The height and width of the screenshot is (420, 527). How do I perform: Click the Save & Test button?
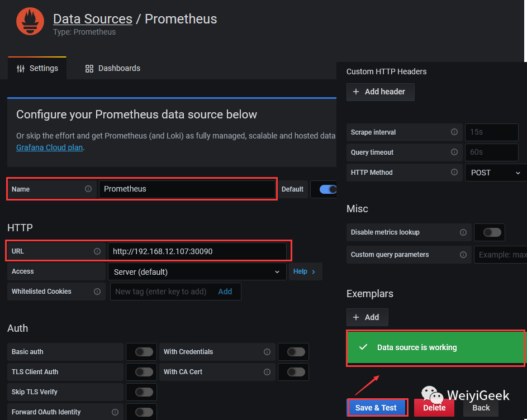(x=376, y=408)
